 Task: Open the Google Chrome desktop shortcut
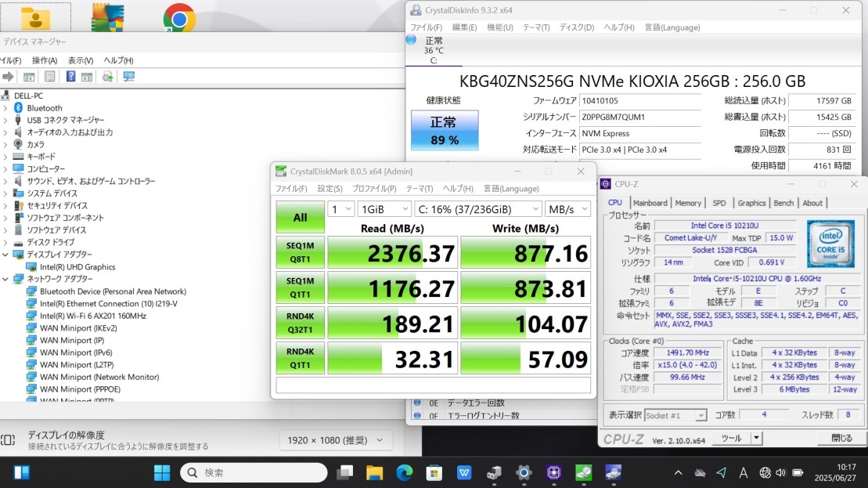coord(179,17)
